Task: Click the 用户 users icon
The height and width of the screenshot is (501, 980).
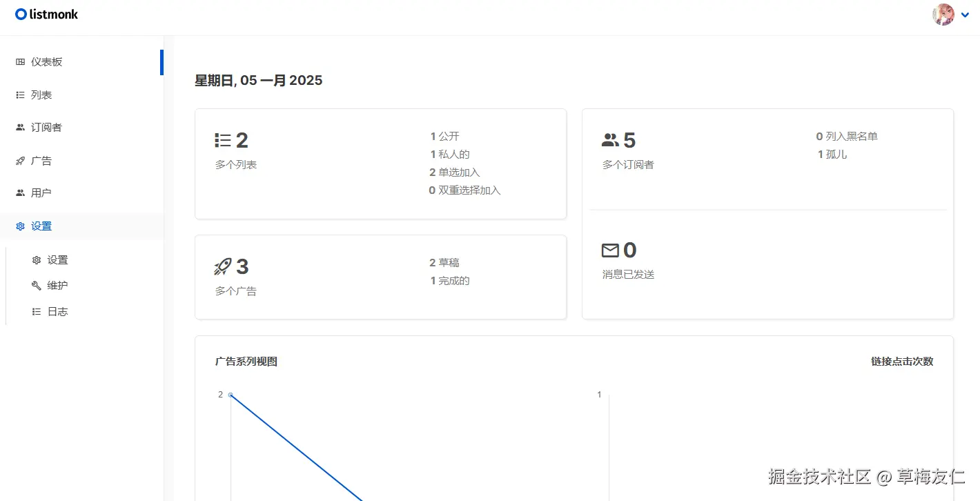Action: click(20, 193)
